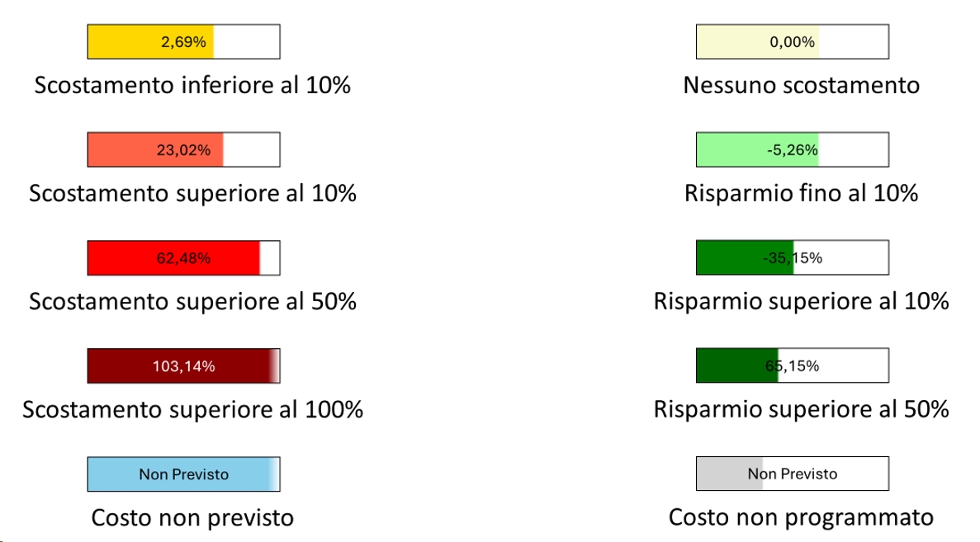Click the green -35,15% bar
Image resolution: width=980 pixels, height=542 pixels.
792,257
